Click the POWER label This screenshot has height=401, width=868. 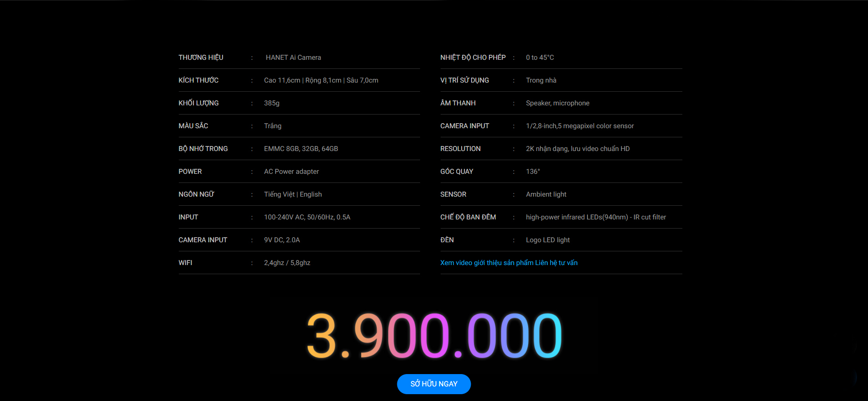pyautogui.click(x=190, y=172)
